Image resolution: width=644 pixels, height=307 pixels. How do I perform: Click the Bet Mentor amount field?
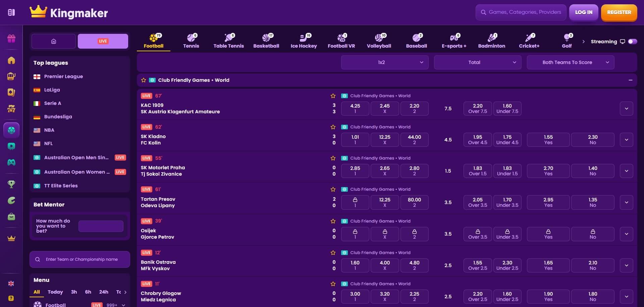click(100, 226)
